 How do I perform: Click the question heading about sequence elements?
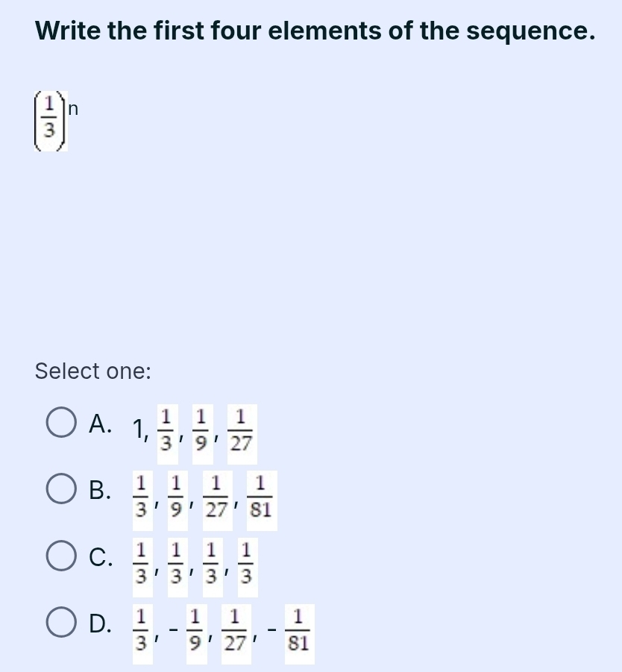(x=315, y=31)
